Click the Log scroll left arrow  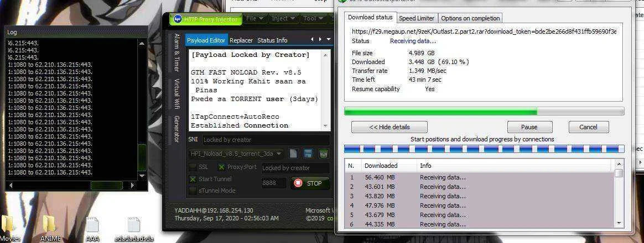12,185
